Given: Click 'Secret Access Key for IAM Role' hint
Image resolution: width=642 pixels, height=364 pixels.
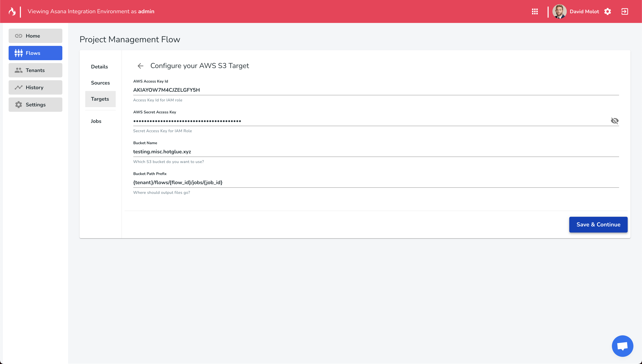Looking at the screenshot, I should (x=162, y=131).
